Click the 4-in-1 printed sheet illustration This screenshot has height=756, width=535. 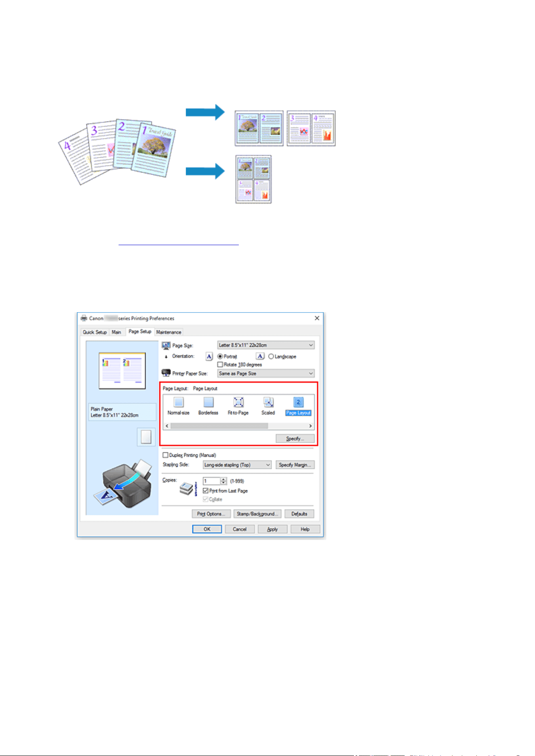[x=253, y=179]
